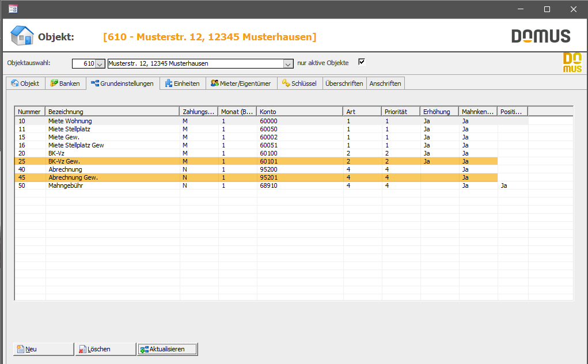Click the Objekt tab house icon
Viewport: 588px width, 364px height.
(15, 83)
